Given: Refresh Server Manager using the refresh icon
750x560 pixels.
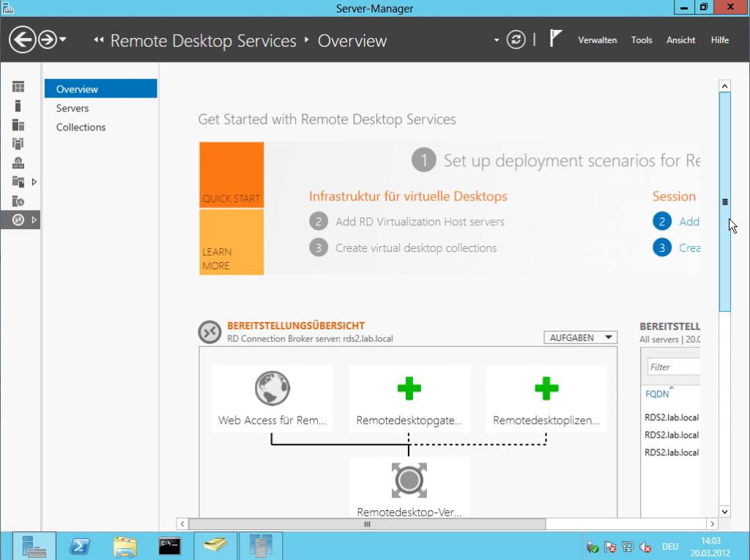Looking at the screenshot, I should [516, 40].
